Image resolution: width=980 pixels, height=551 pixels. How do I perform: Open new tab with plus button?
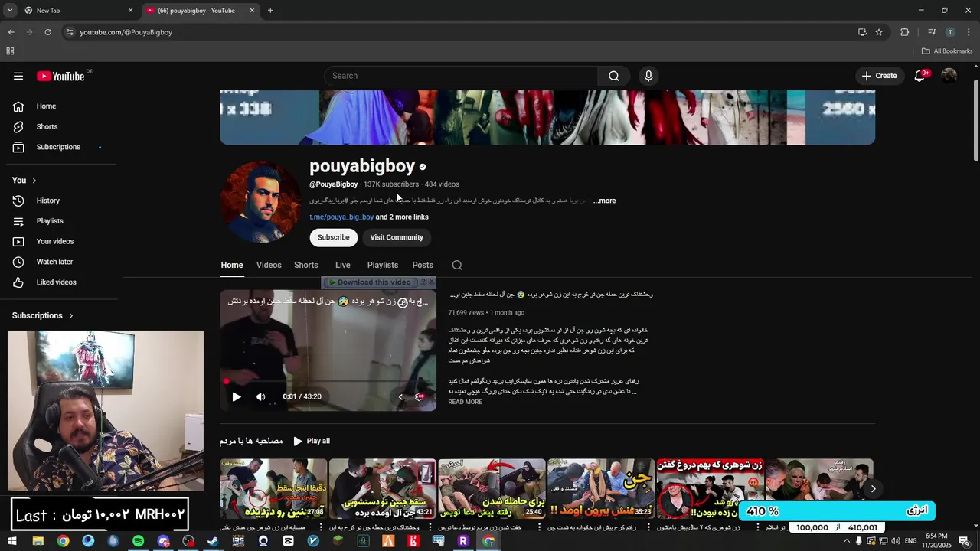[x=270, y=11]
